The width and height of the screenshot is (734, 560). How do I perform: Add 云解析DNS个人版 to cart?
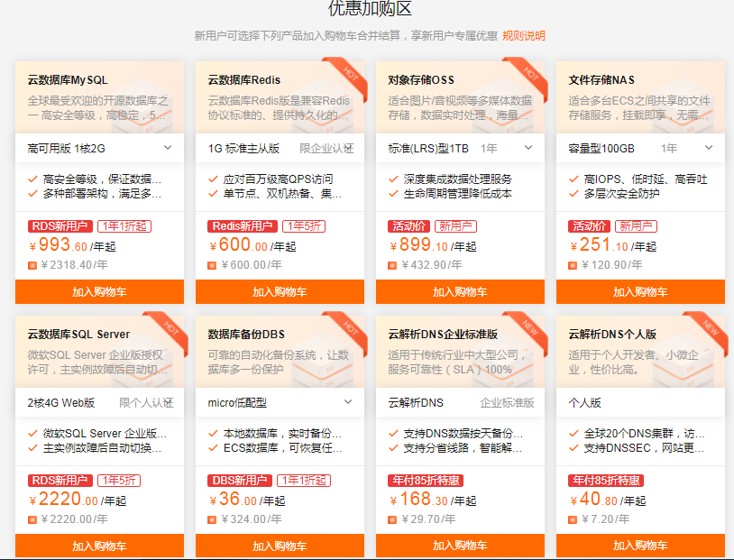pyautogui.click(x=640, y=546)
